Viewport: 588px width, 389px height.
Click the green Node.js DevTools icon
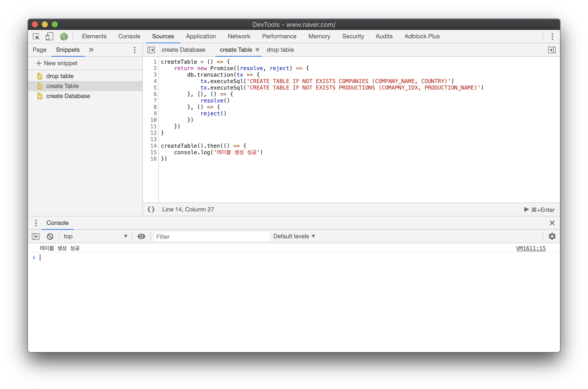pyautogui.click(x=64, y=37)
